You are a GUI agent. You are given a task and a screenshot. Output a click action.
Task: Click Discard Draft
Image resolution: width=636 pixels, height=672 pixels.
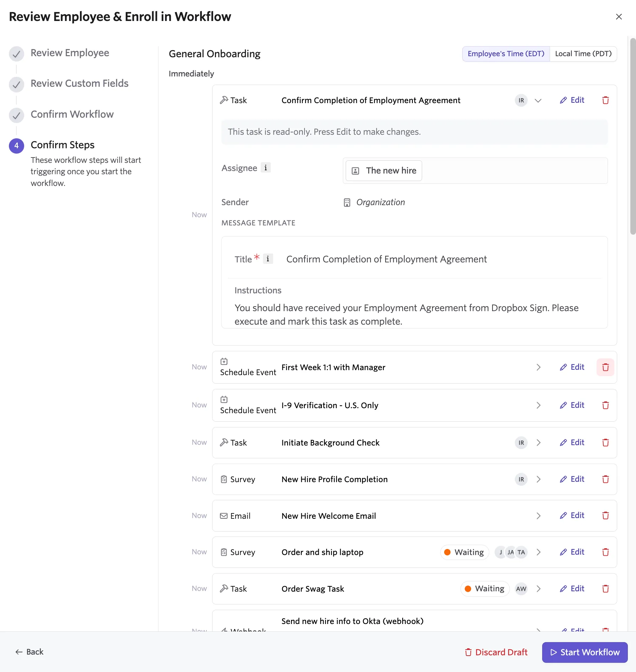tap(496, 652)
